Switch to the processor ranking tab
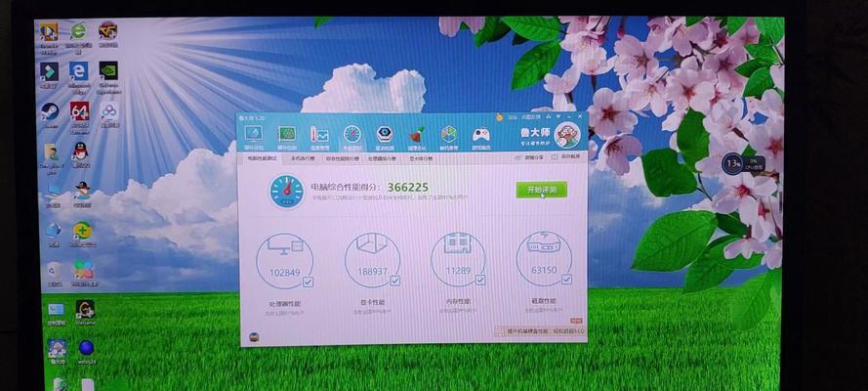 click(382, 158)
